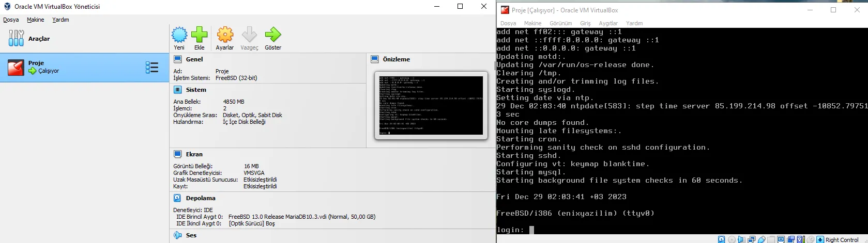Click 'Right Control' host key text
The height and width of the screenshot is (243, 868).
[842, 240]
